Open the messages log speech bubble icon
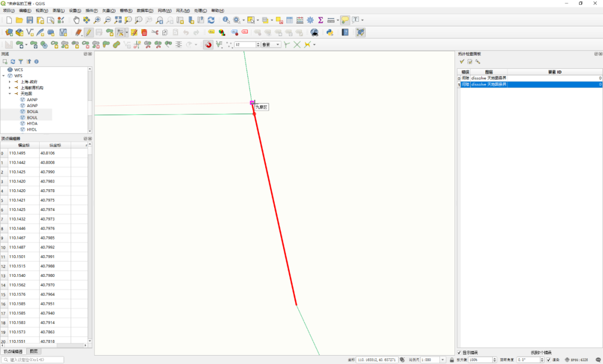 click(597, 360)
